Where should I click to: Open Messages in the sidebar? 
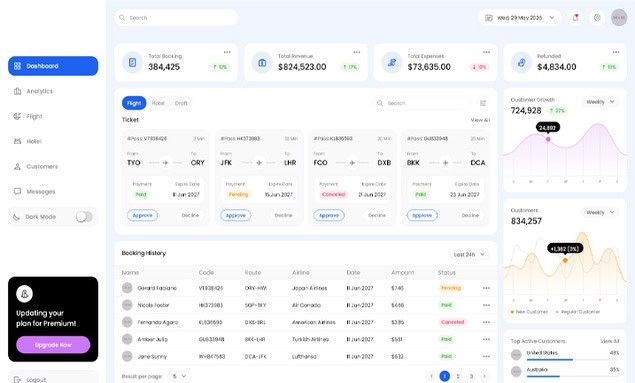(34, 192)
